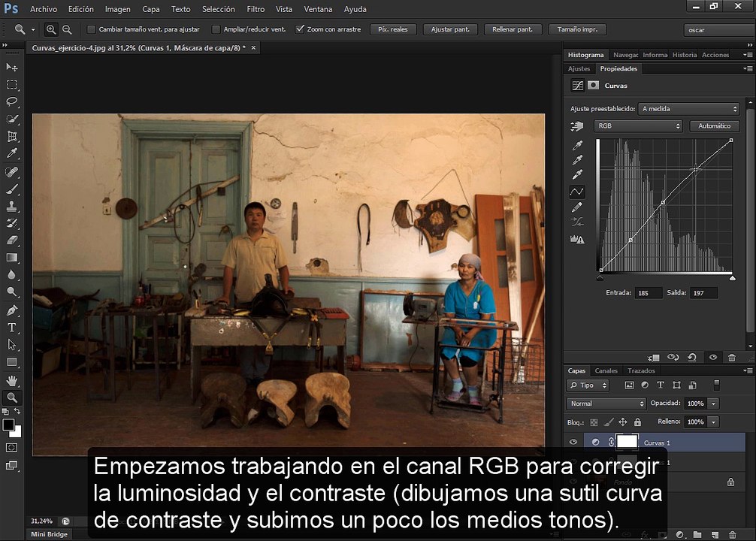The height and width of the screenshot is (541, 756).
Task: Open the Ajuste preestablecido dropdown
Action: pyautogui.click(x=688, y=109)
